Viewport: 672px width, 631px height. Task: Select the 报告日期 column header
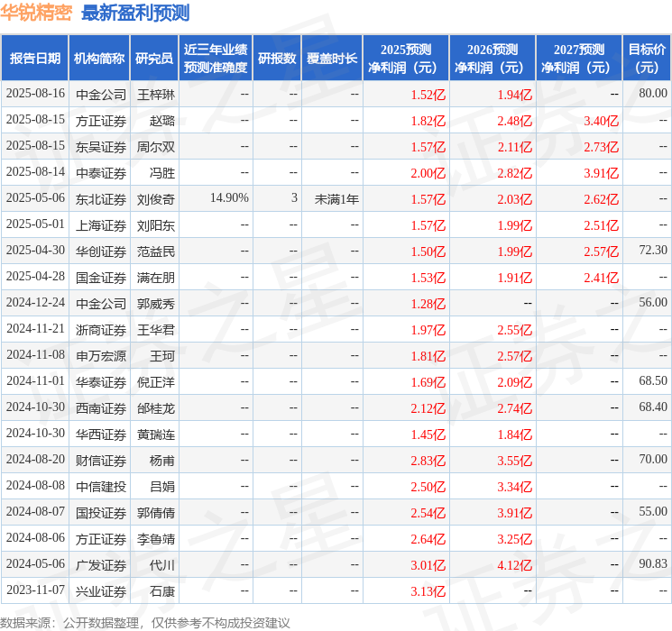(34, 59)
